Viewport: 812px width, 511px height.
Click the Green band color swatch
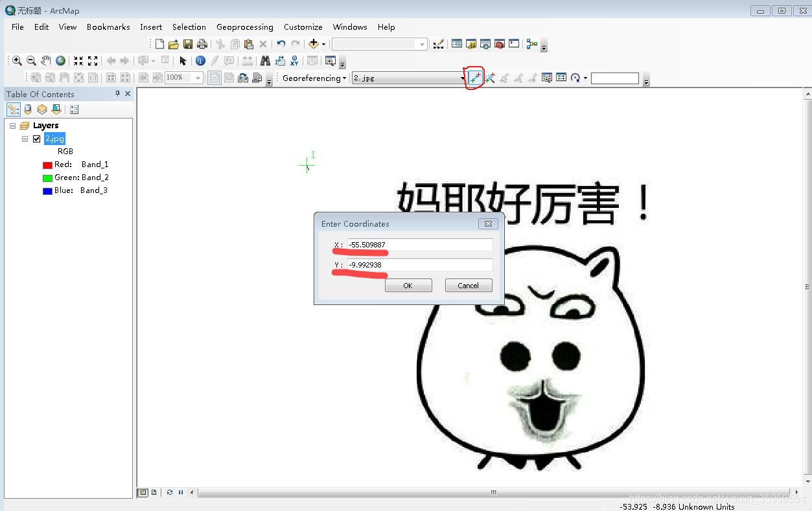pyautogui.click(x=47, y=178)
